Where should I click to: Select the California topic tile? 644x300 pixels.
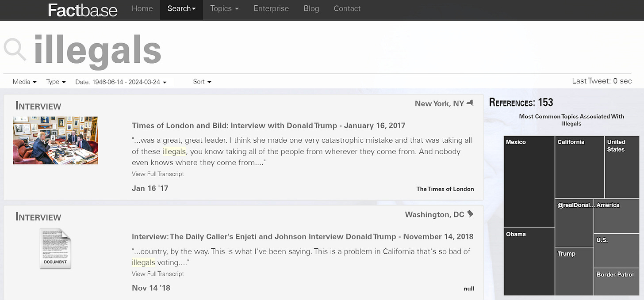coord(579,167)
